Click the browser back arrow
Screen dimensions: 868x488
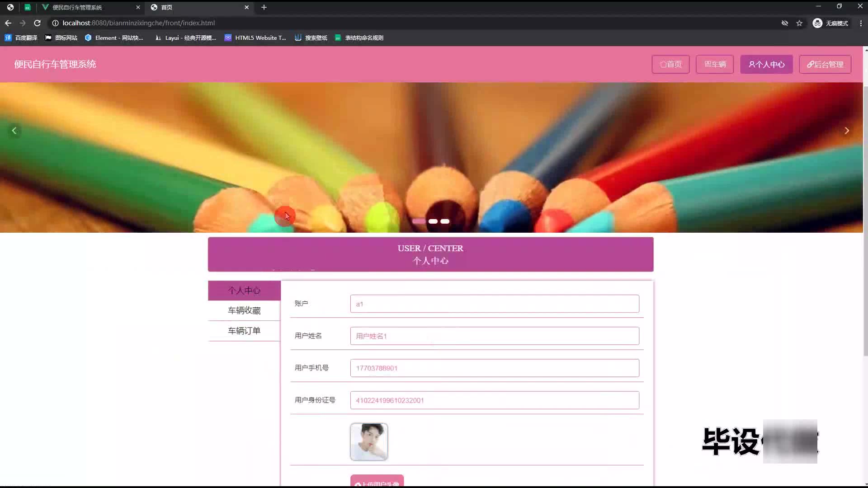8,23
